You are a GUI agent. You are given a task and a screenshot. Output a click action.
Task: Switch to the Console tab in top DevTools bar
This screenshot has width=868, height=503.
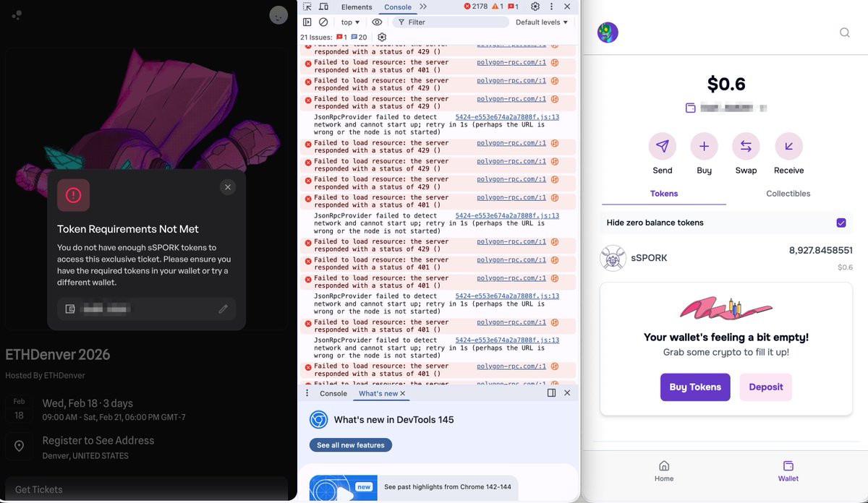click(398, 7)
